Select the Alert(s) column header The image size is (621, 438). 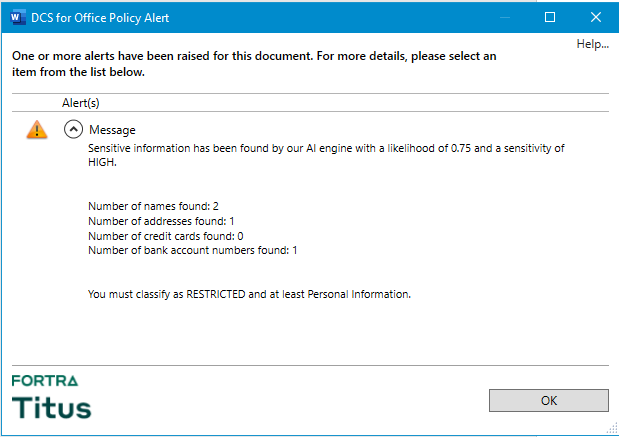81,102
